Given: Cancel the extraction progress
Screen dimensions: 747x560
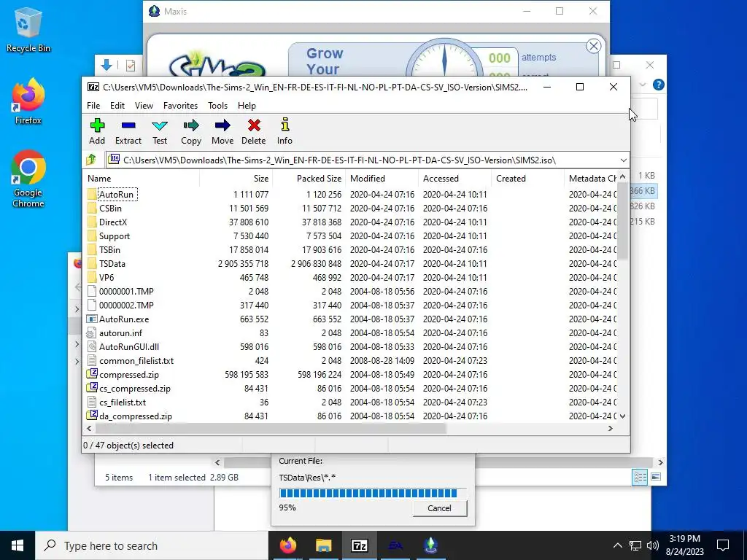Looking at the screenshot, I should (439, 508).
